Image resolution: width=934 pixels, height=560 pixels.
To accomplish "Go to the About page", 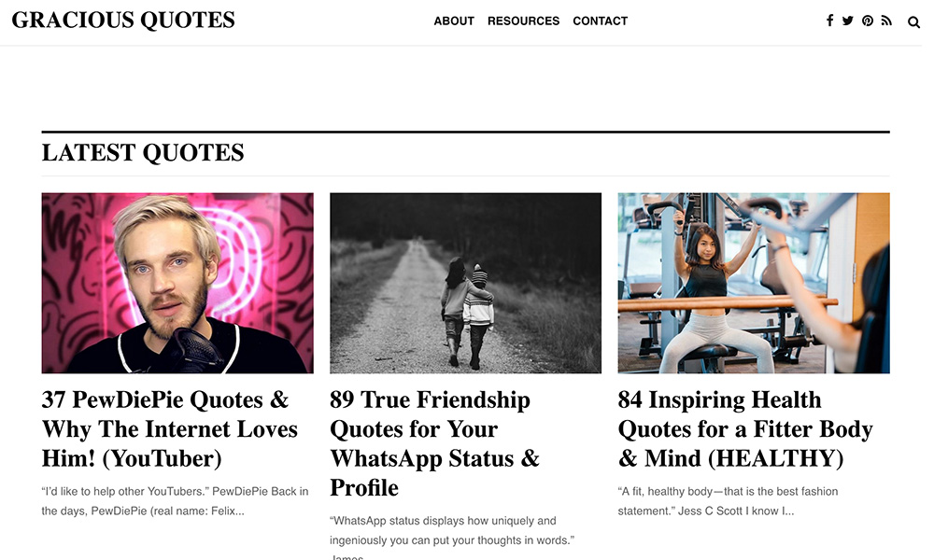I will tap(454, 21).
